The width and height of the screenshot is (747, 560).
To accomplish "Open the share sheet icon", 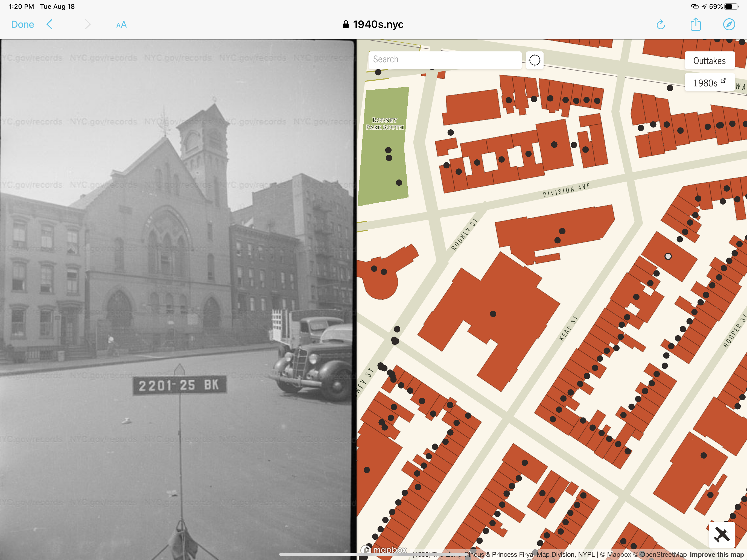I will (695, 25).
